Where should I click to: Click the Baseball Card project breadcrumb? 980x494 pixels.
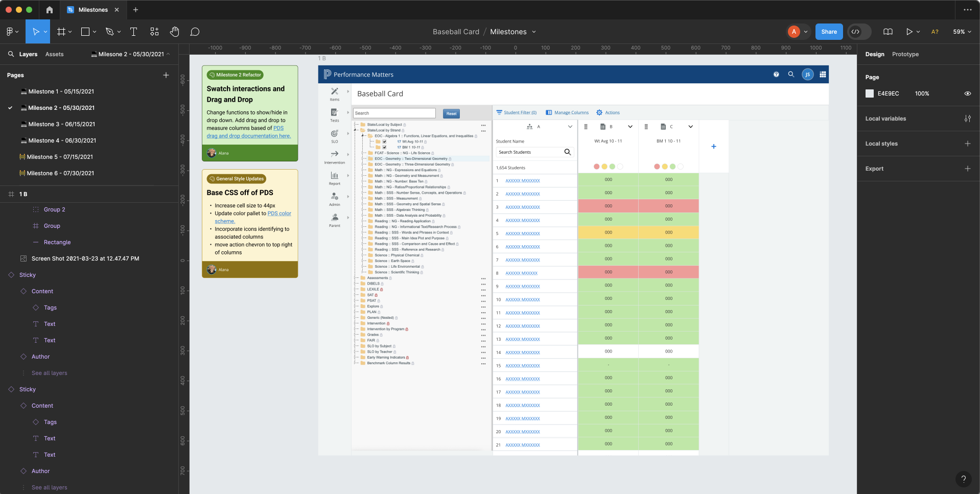pos(456,32)
